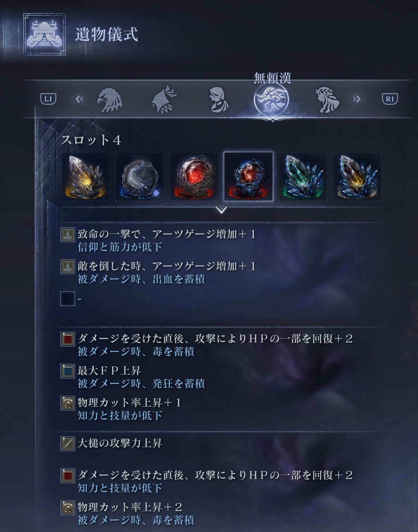Pick the green crystal relic

tap(303, 177)
